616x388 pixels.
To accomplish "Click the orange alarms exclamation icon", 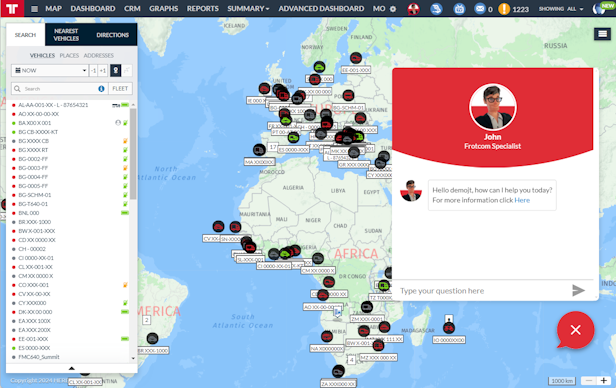I will (504, 9).
